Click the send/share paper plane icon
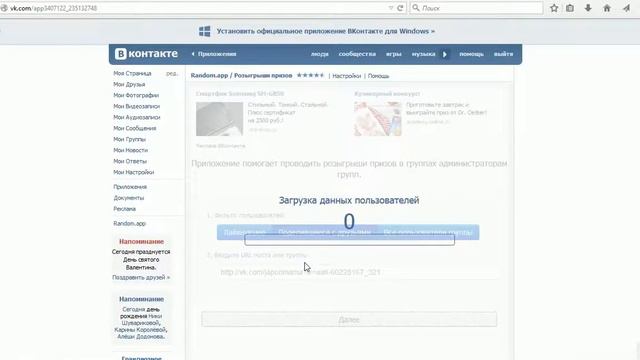 tap(626, 8)
